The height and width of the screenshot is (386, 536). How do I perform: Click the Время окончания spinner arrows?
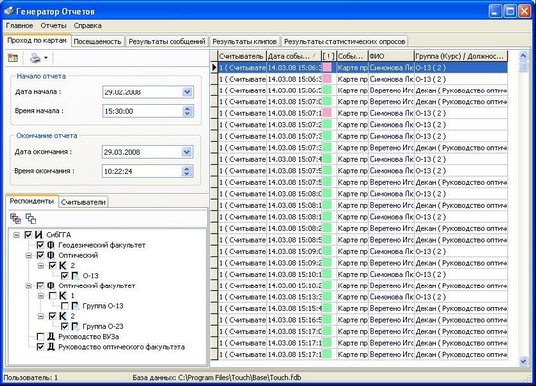[187, 171]
